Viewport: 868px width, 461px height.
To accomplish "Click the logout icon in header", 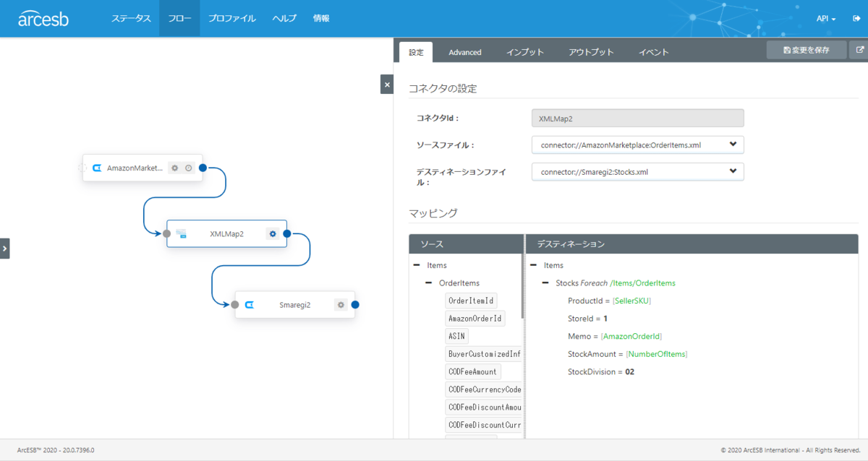I will coord(856,19).
